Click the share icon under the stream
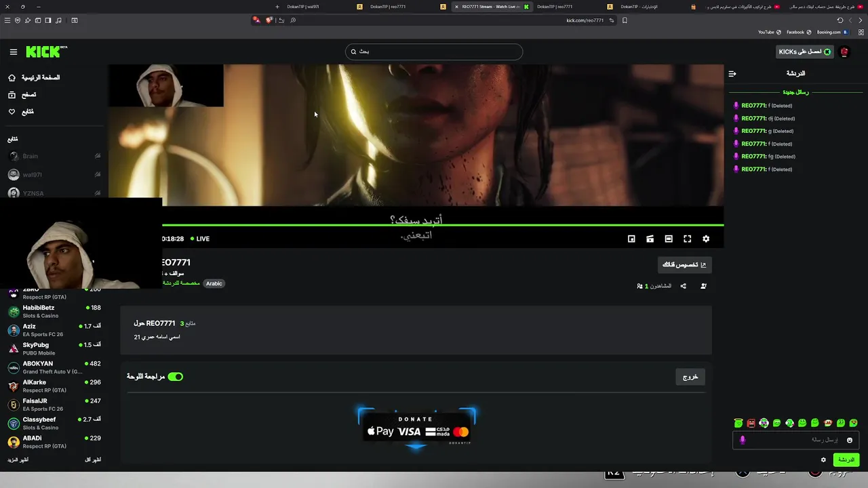Image resolution: width=868 pixels, height=488 pixels. (x=683, y=286)
